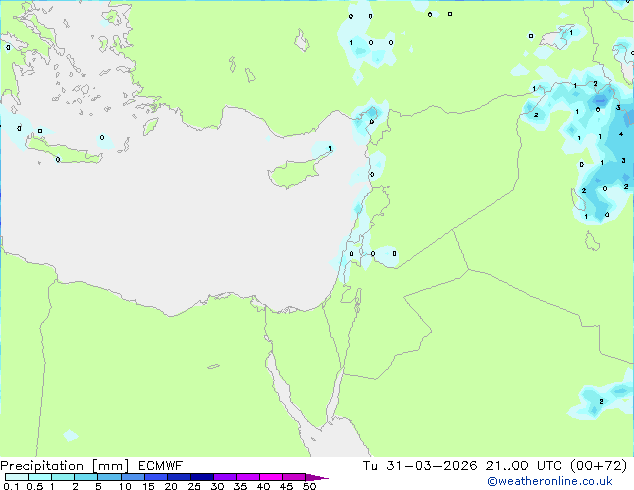Viewport: 634px width, 490px height.
Task: Select legend swatch between 10 and 15
Action: (x=133, y=477)
